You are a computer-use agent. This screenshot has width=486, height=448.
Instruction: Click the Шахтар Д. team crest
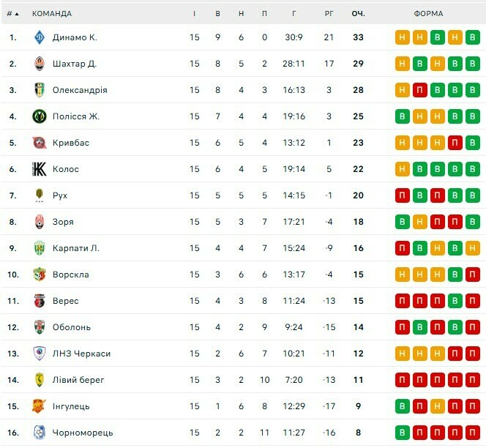tap(40, 64)
